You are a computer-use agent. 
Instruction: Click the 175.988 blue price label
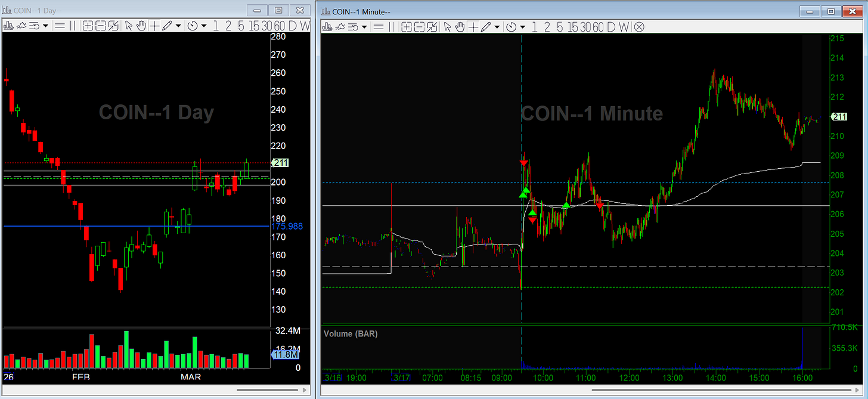[287, 227]
